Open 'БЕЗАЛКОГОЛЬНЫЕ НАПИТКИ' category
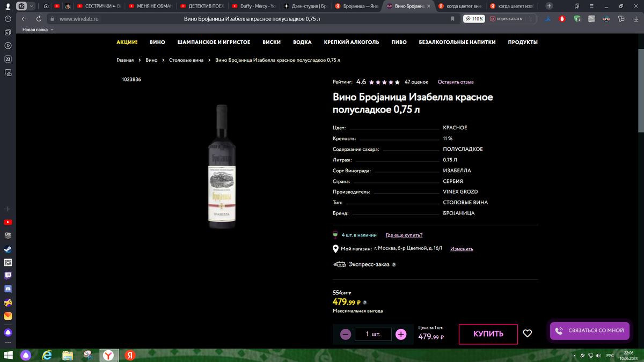 pos(457,42)
